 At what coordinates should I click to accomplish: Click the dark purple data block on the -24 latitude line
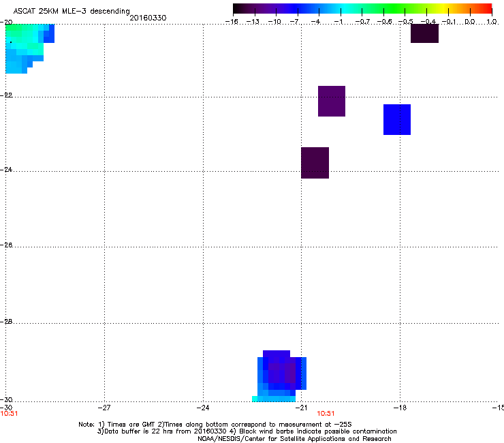pos(315,163)
